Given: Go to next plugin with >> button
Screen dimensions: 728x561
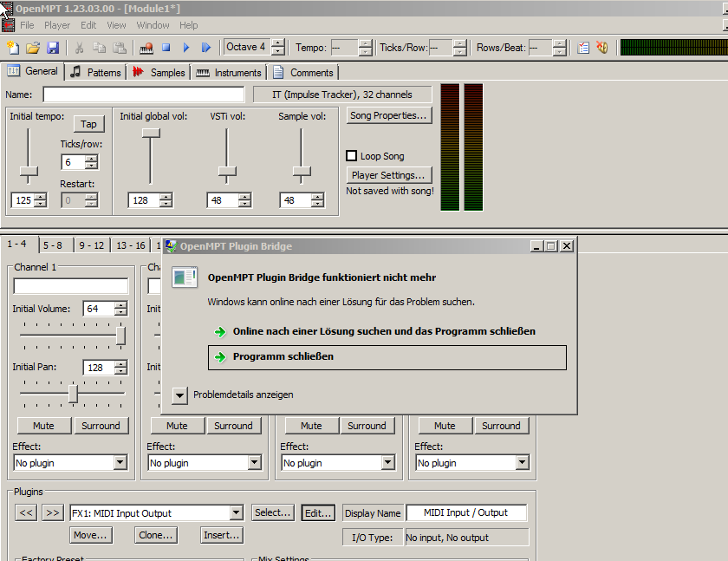Looking at the screenshot, I should [x=53, y=512].
